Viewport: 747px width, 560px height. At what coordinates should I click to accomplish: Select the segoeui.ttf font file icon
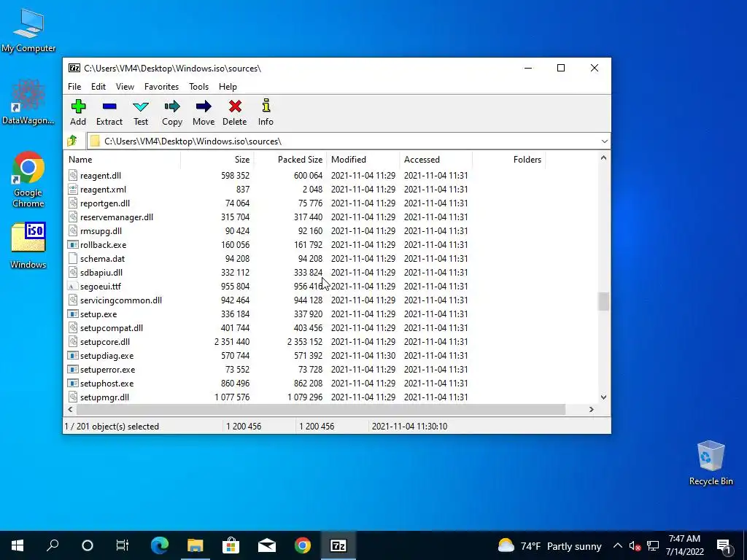73,286
